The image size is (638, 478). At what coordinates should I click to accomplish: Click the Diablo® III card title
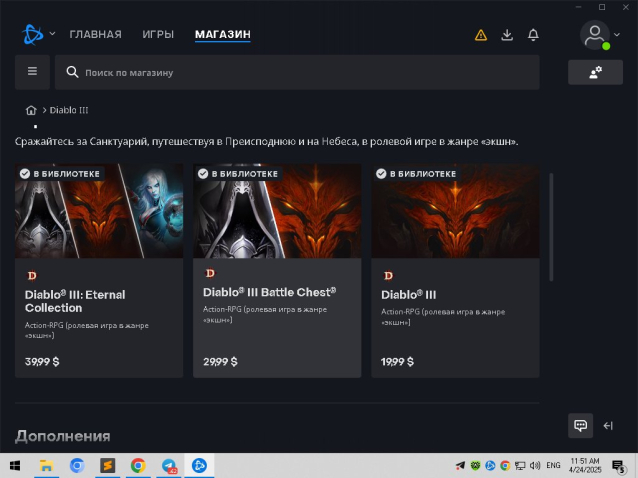click(x=409, y=295)
